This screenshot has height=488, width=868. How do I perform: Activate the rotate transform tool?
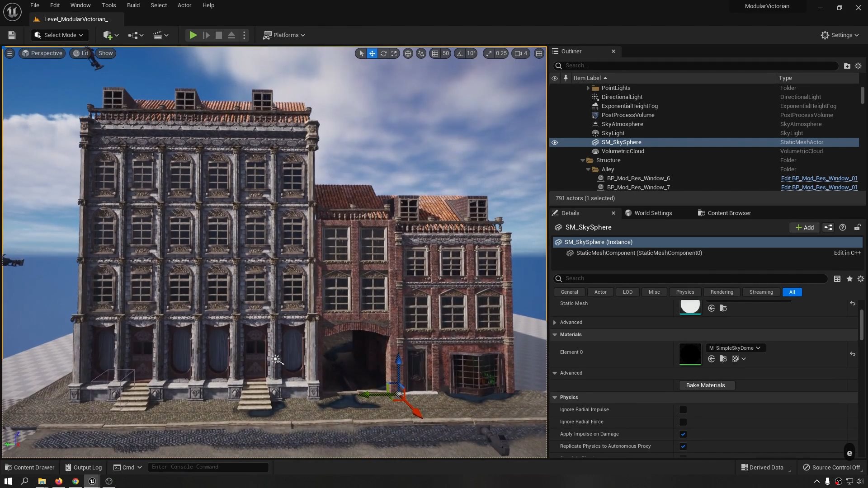pyautogui.click(x=383, y=53)
